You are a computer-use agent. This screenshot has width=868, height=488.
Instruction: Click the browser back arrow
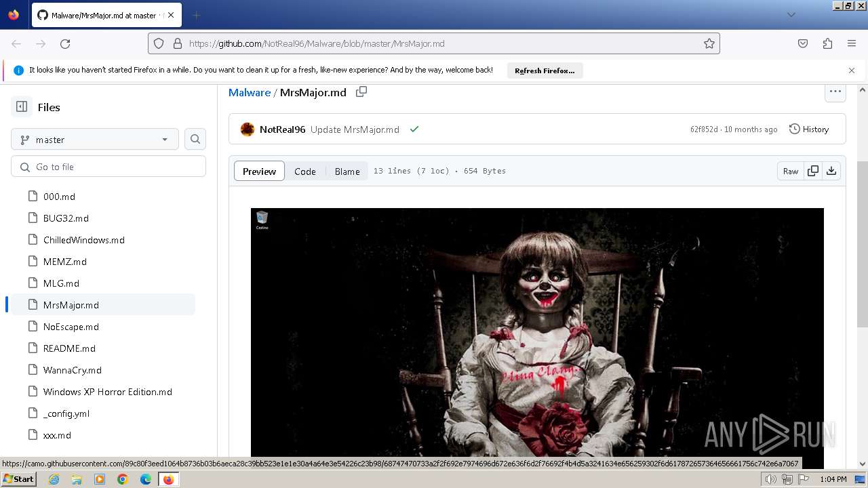pos(16,43)
